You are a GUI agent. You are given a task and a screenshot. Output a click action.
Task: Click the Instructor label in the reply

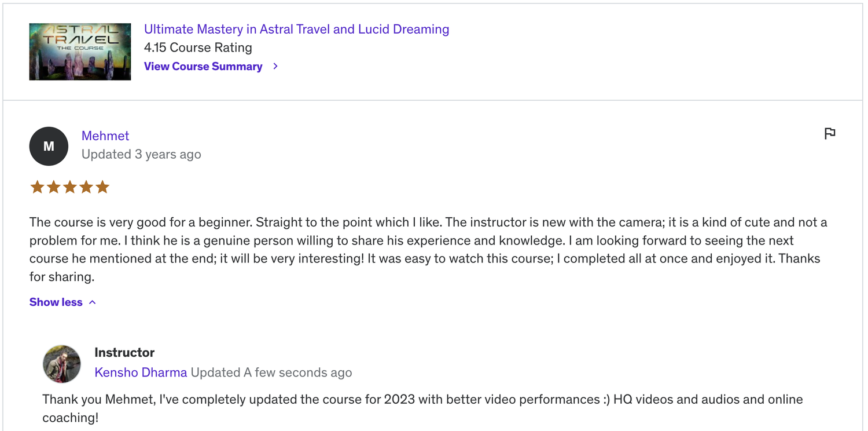click(124, 352)
